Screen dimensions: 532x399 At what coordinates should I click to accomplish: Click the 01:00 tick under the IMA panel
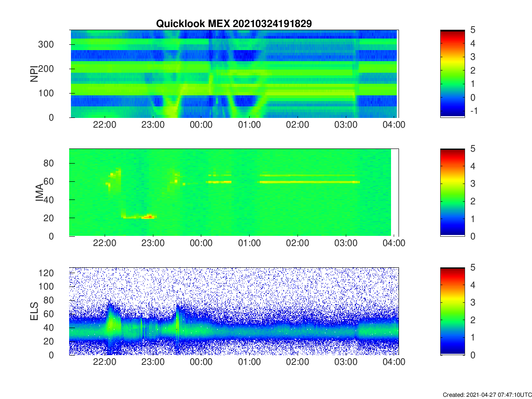tap(249, 244)
